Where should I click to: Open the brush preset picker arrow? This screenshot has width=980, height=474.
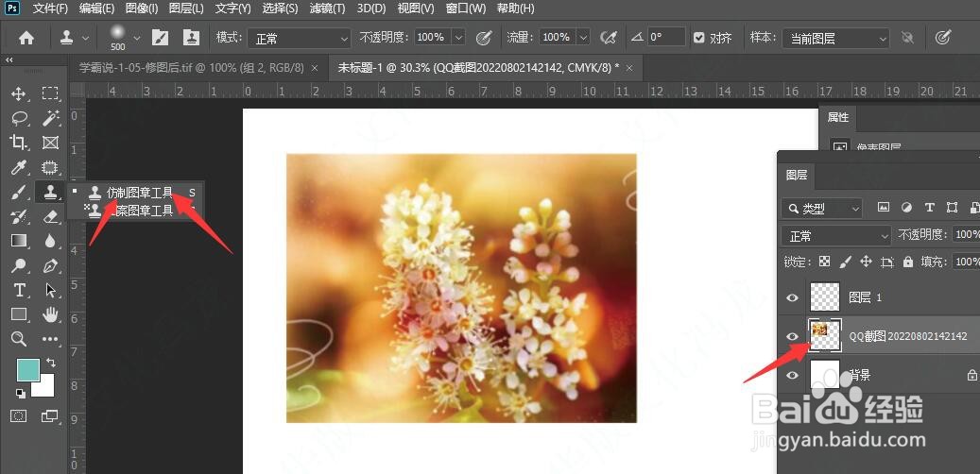coord(137,38)
